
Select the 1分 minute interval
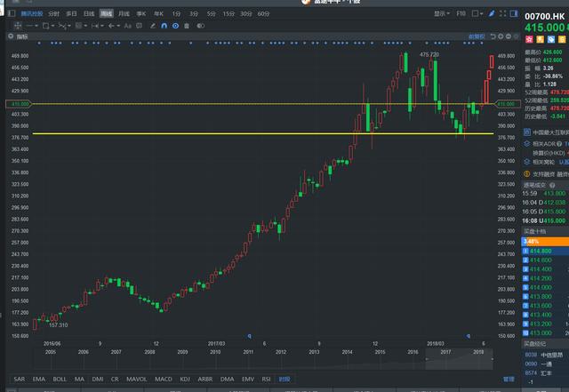[176, 14]
